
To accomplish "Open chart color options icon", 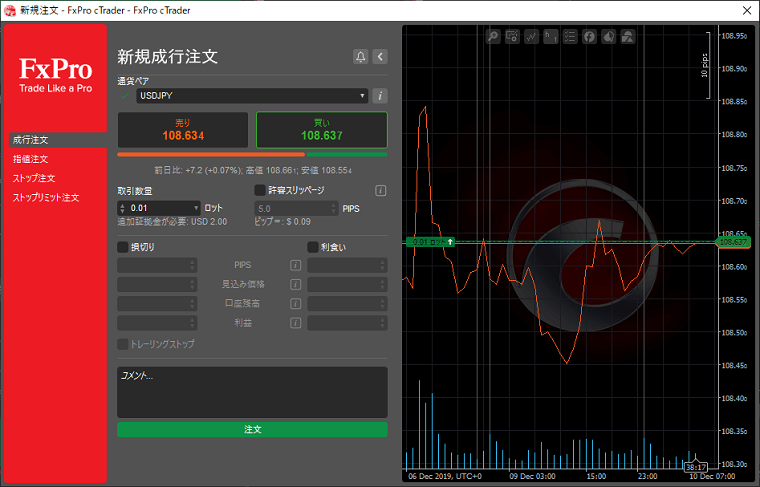I will [x=608, y=37].
